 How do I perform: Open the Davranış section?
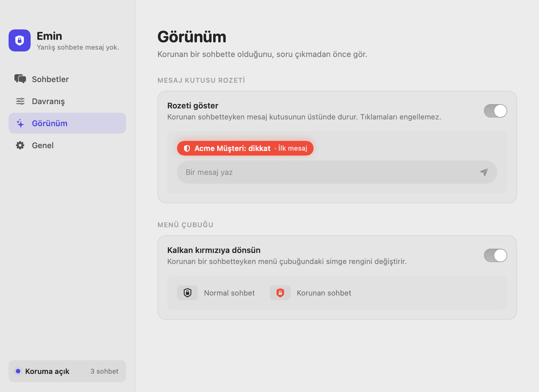[x=67, y=101]
